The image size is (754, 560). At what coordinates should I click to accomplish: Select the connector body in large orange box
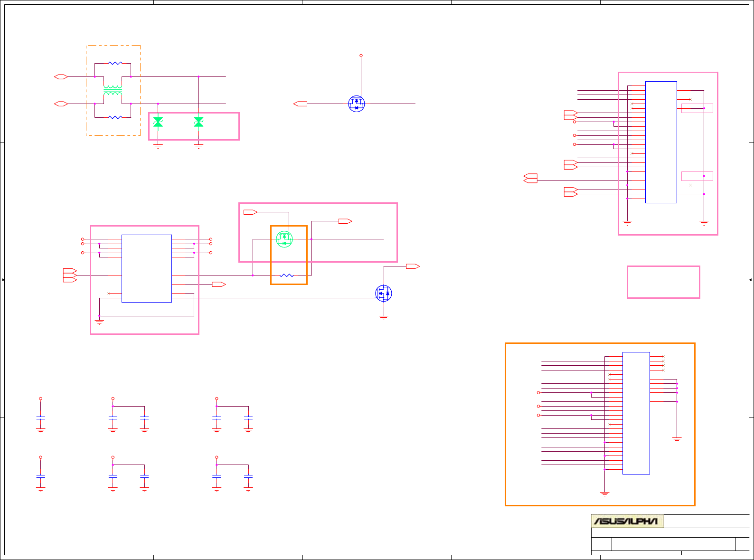tap(636, 413)
